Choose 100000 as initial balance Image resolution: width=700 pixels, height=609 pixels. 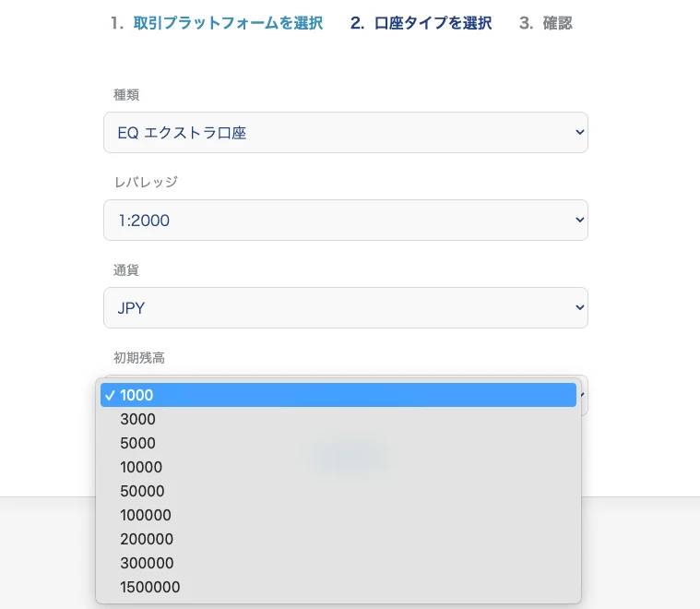coord(338,515)
